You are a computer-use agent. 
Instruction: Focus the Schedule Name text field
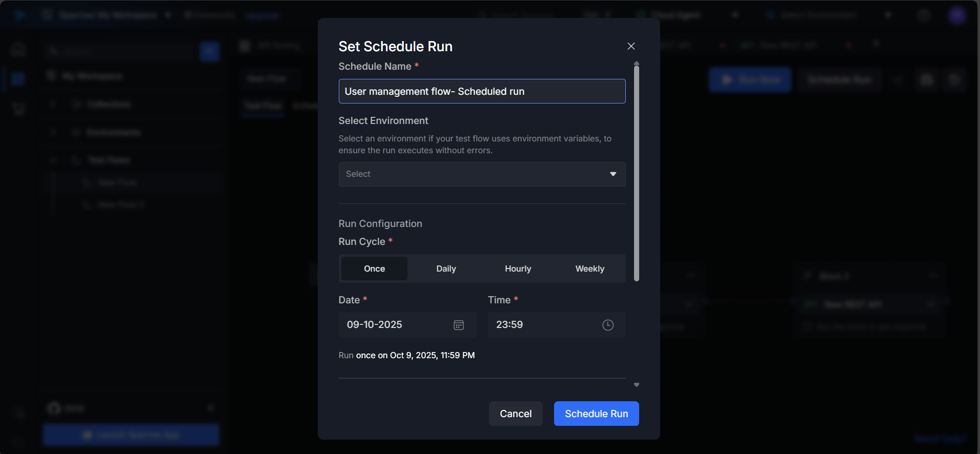pyautogui.click(x=481, y=91)
